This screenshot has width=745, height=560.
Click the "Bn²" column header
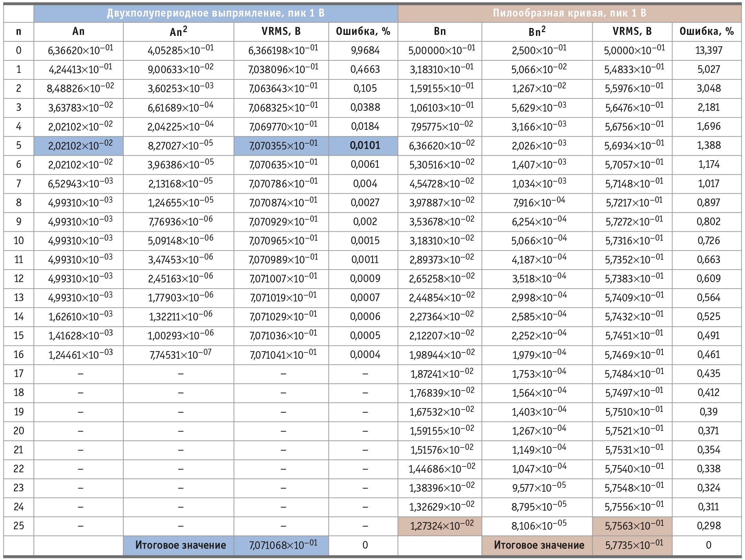(x=537, y=32)
